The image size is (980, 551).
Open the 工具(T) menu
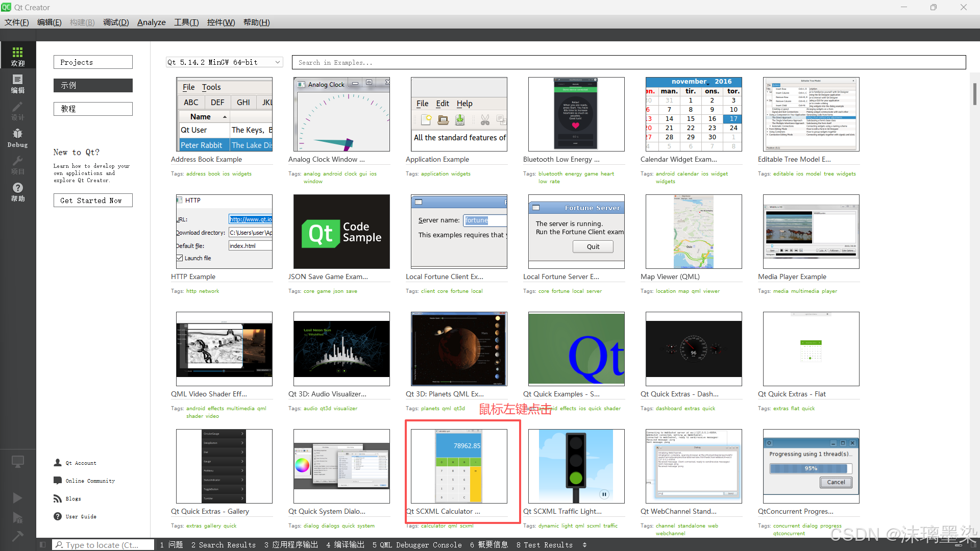[x=186, y=22]
